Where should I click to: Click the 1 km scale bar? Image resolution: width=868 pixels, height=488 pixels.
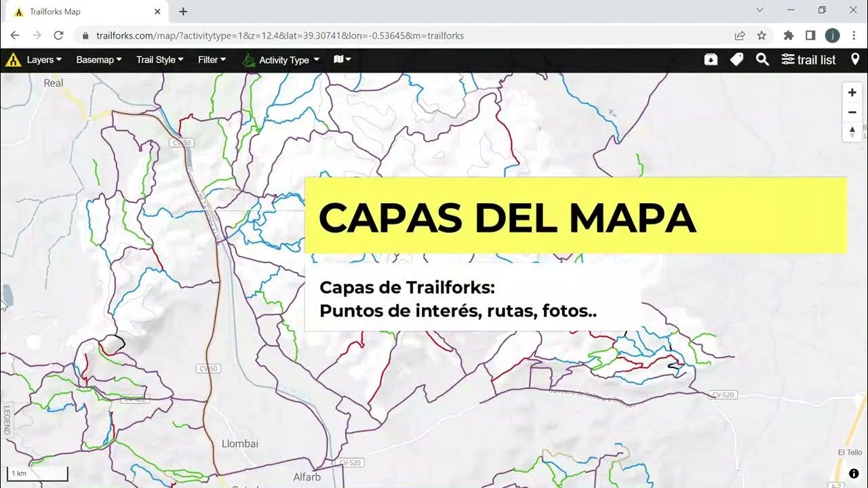(x=38, y=474)
